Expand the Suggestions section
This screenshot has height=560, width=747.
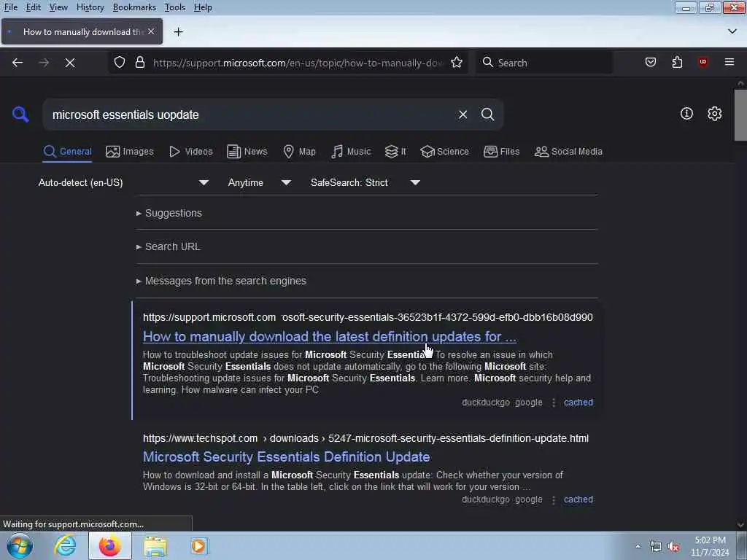tap(169, 213)
